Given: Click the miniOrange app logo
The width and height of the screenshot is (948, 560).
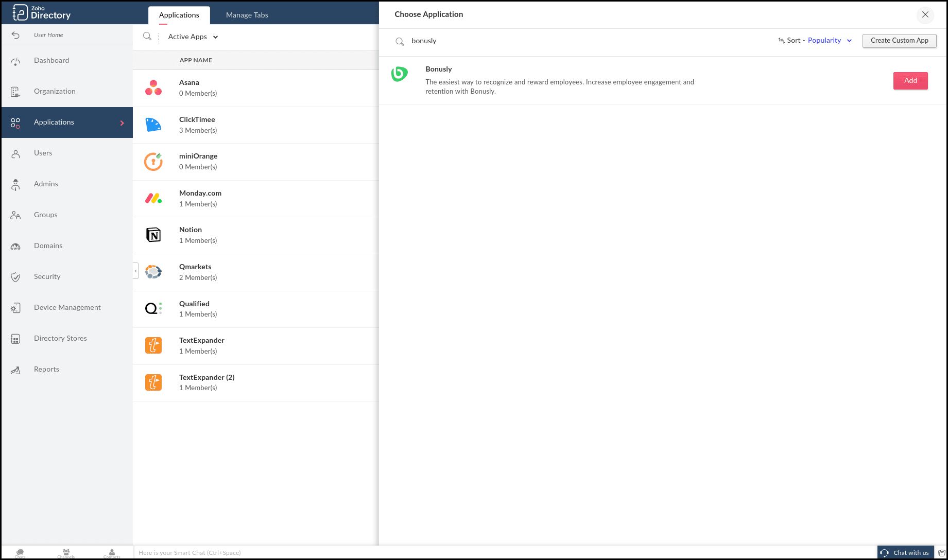Looking at the screenshot, I should [153, 162].
